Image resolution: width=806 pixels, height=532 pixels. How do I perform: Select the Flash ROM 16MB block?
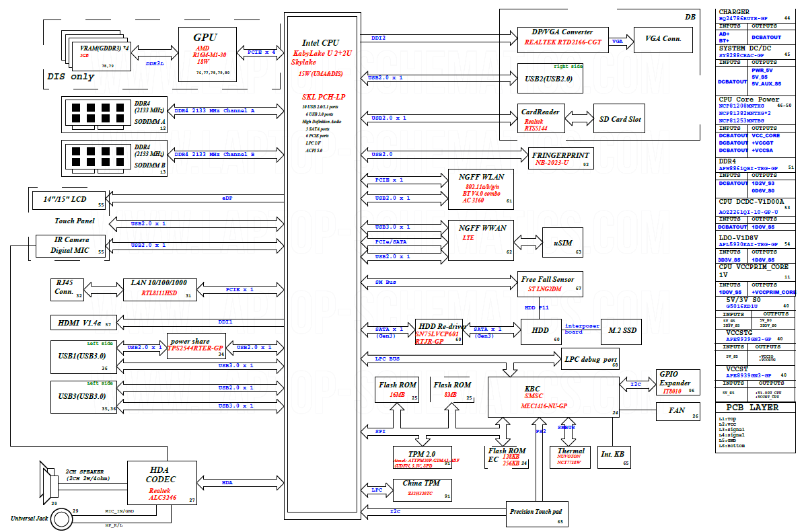click(396, 390)
